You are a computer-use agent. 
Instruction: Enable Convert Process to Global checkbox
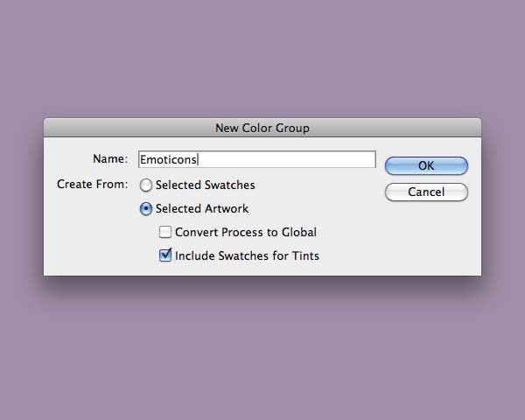[x=165, y=233]
